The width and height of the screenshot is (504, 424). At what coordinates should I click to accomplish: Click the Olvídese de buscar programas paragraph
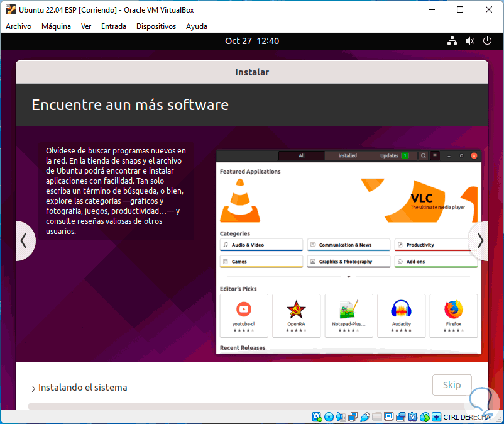[116, 191]
